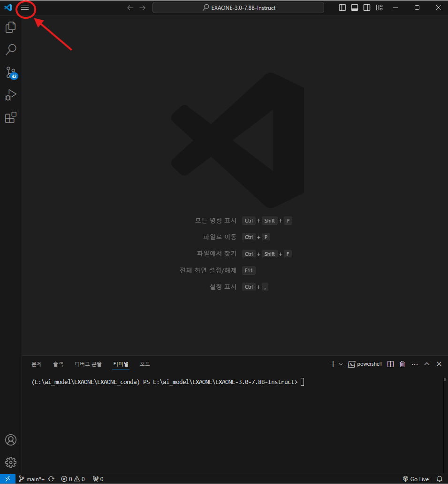448x484 pixels.
Task: Select the powershell terminal label
Action: (365, 364)
